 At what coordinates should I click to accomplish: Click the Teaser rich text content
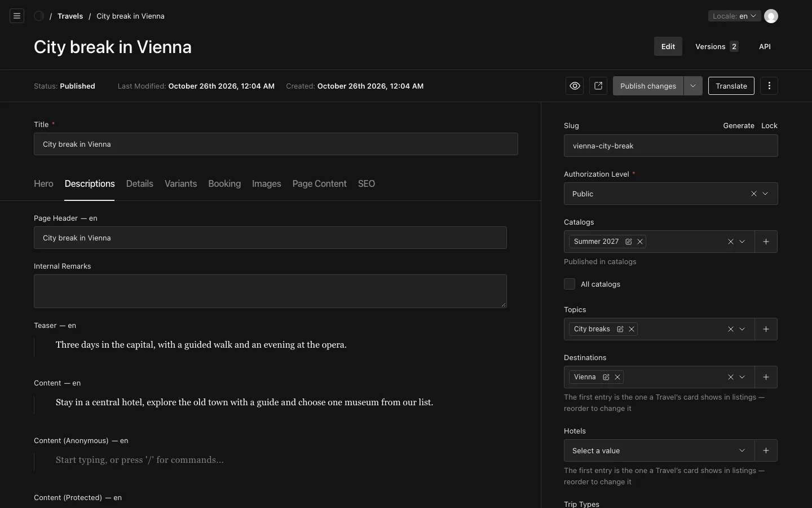tap(201, 345)
